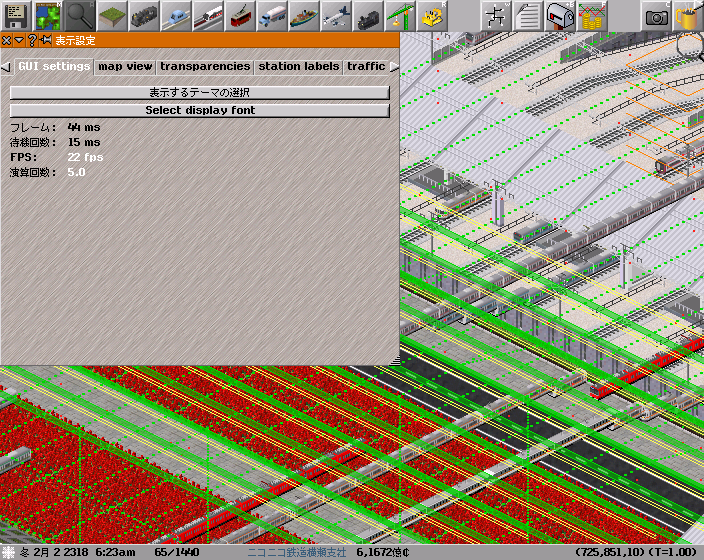Open the black locomotive narrow-gauge tools
The image size is (704, 560).
tap(367, 16)
